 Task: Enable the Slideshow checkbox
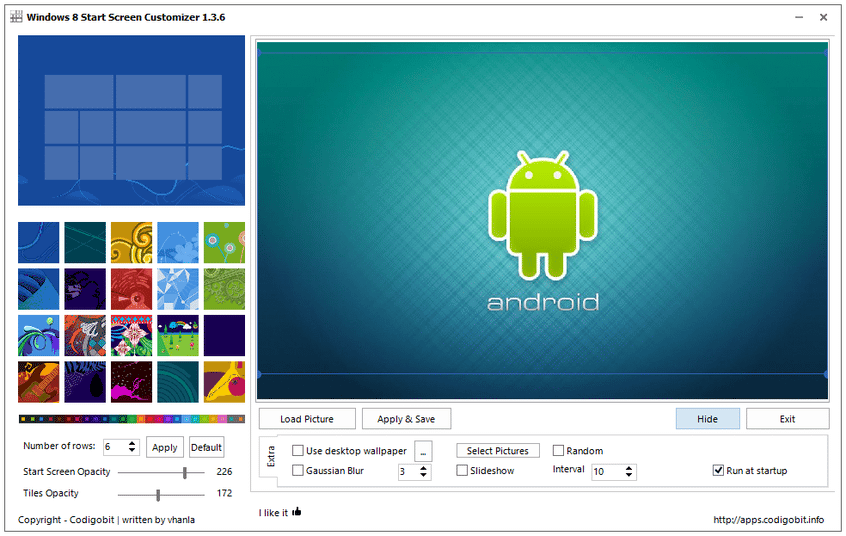point(462,471)
